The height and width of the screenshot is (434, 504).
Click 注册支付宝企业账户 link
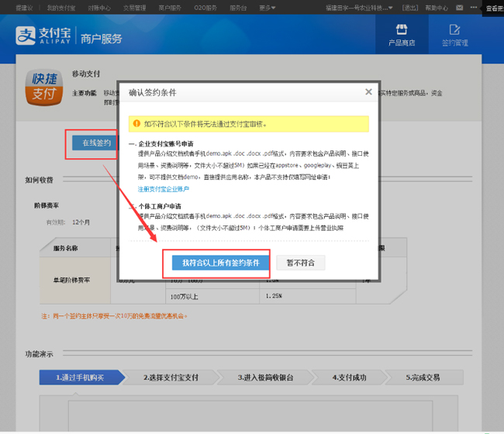point(164,189)
